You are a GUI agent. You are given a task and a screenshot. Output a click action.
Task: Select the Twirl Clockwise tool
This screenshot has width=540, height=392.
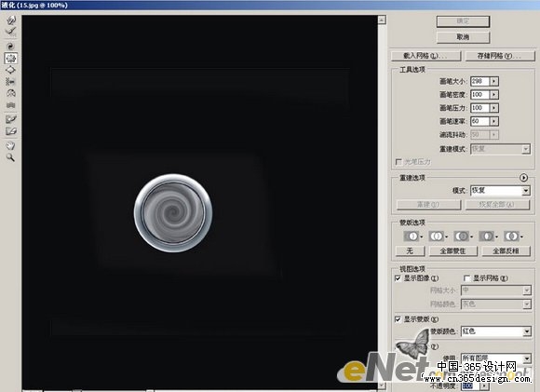click(x=11, y=47)
